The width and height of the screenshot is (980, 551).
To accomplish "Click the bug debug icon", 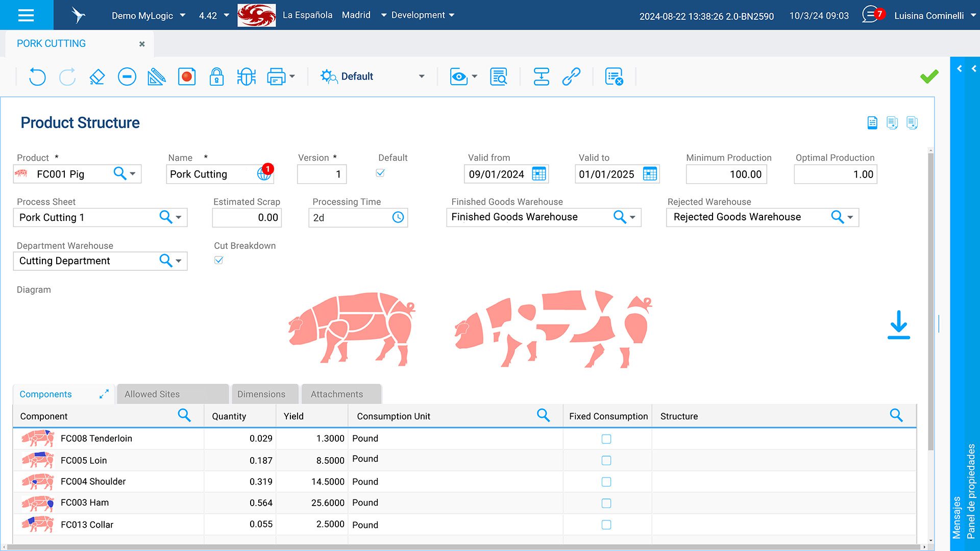I will 246,77.
